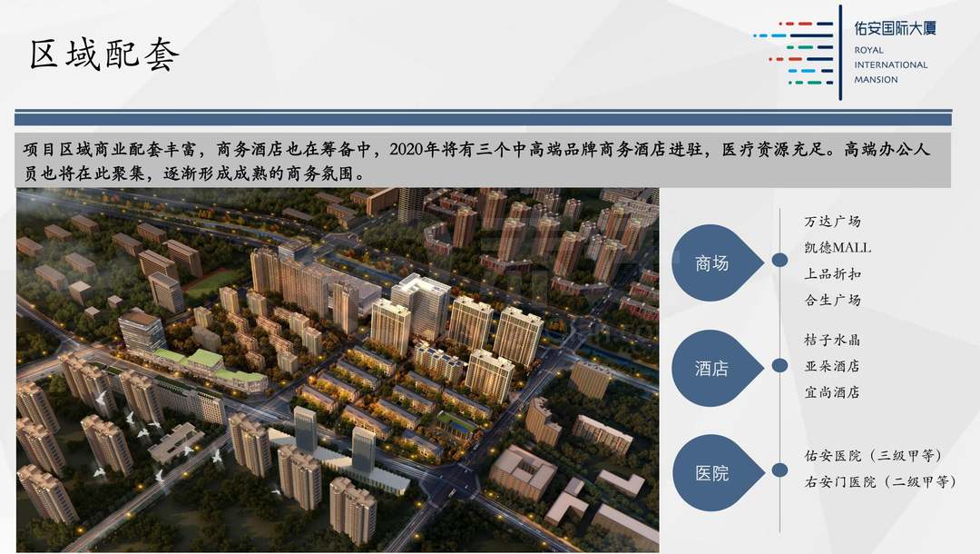This screenshot has width=980, height=554.
Task: Click the 亚朵酒店 hotel entry
Action: pyautogui.click(x=832, y=366)
